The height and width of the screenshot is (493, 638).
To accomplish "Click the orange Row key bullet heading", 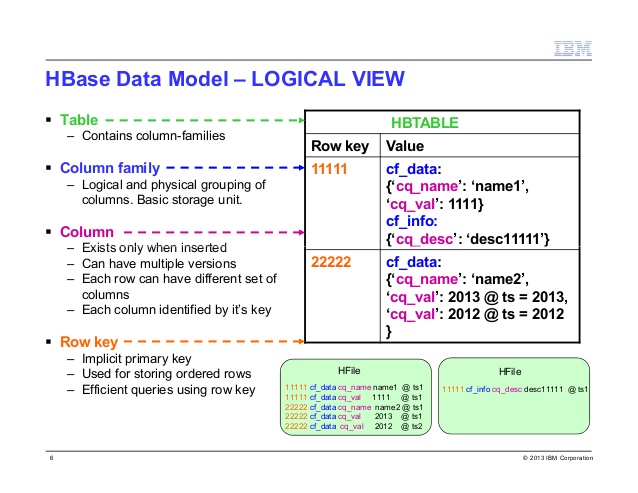I will pyautogui.click(x=91, y=342).
